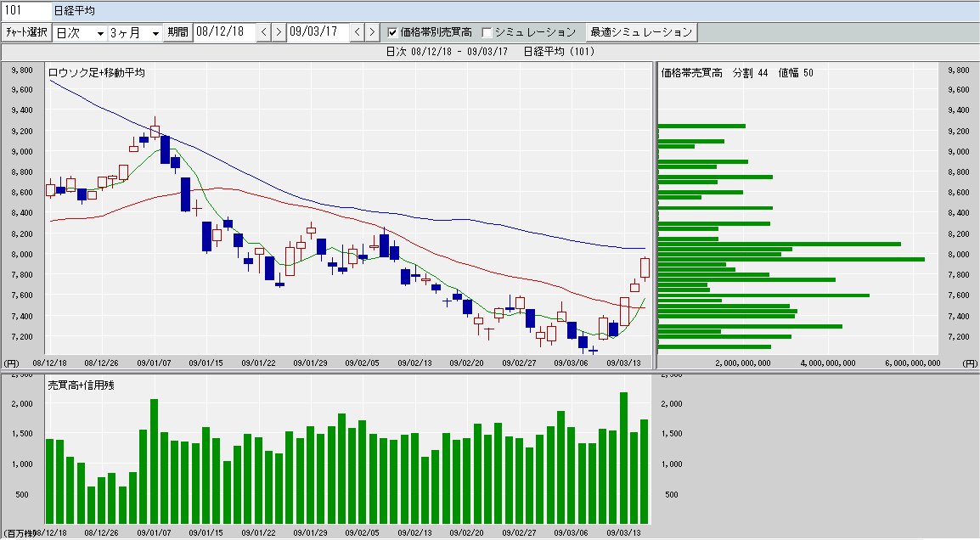Enable the シミュレーション checkbox
The height and width of the screenshot is (540, 980).
tap(487, 32)
